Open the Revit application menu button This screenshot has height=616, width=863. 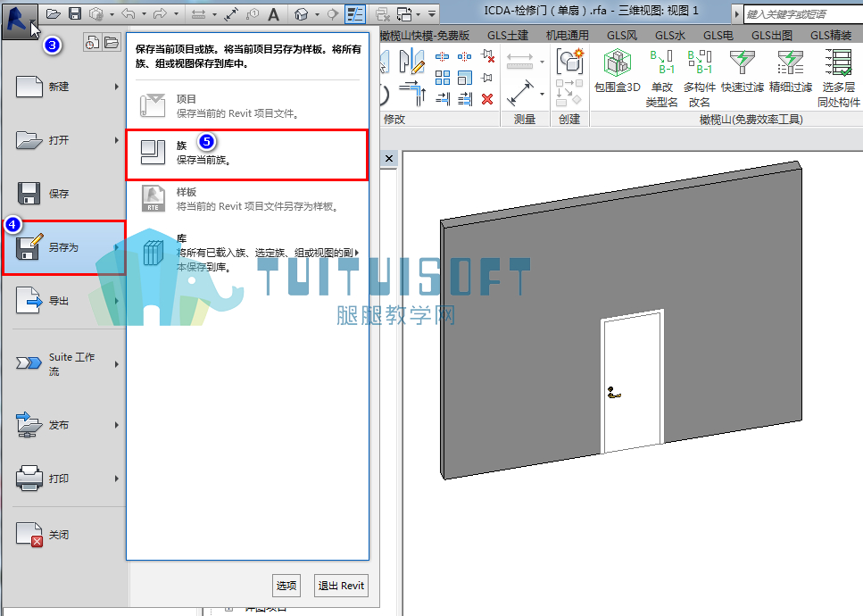21,20
